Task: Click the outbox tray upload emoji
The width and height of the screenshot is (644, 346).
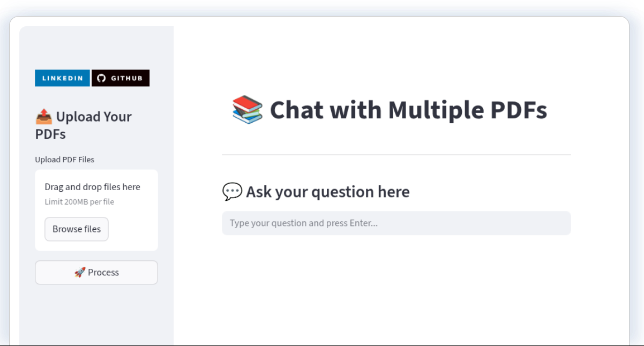Action: [x=44, y=116]
